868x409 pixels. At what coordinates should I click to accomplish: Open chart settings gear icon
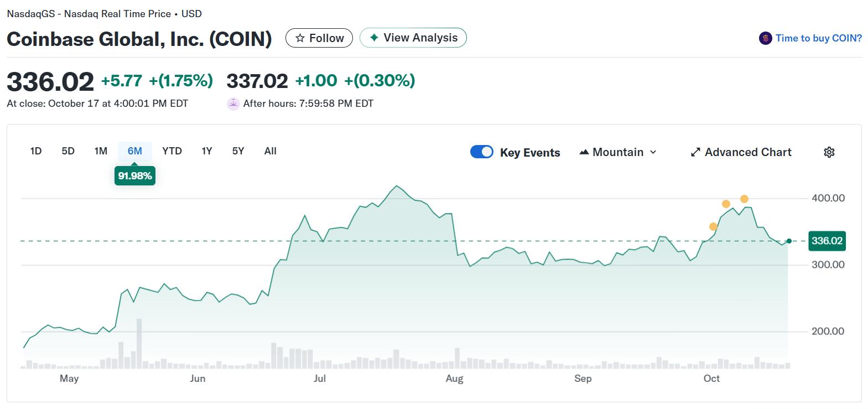coord(829,152)
